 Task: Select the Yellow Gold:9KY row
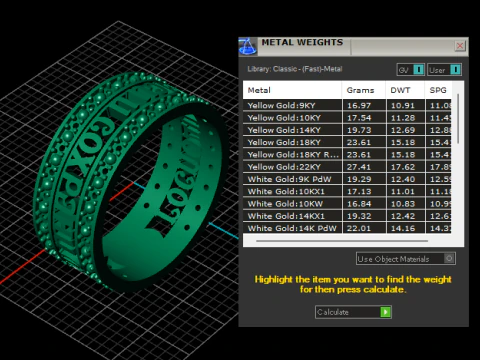(x=347, y=105)
